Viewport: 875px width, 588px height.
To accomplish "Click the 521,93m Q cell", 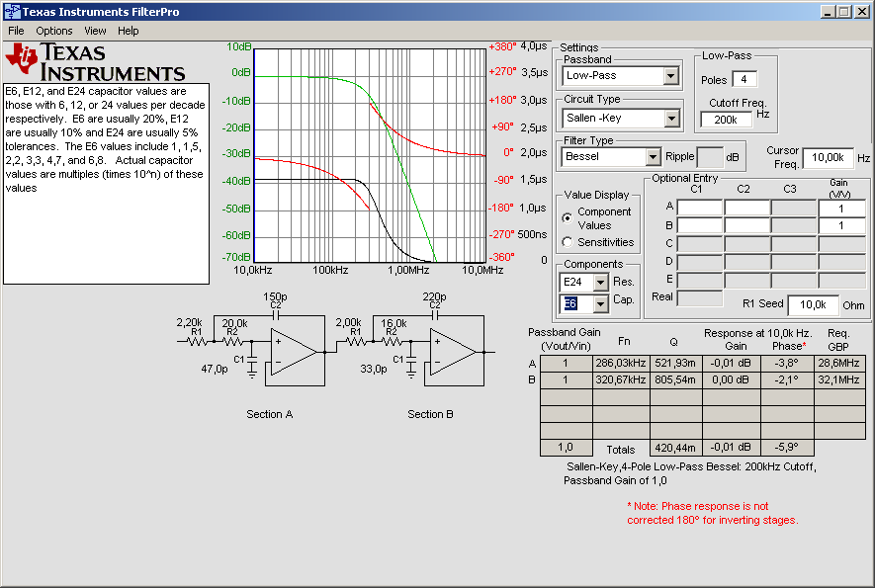I will (675, 364).
